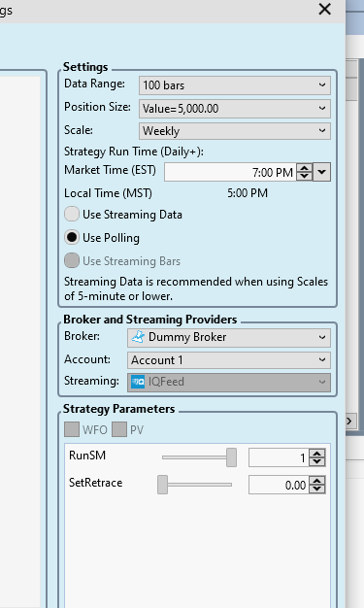Open the Position Size dropdown
The image size is (364, 608).
(x=235, y=109)
